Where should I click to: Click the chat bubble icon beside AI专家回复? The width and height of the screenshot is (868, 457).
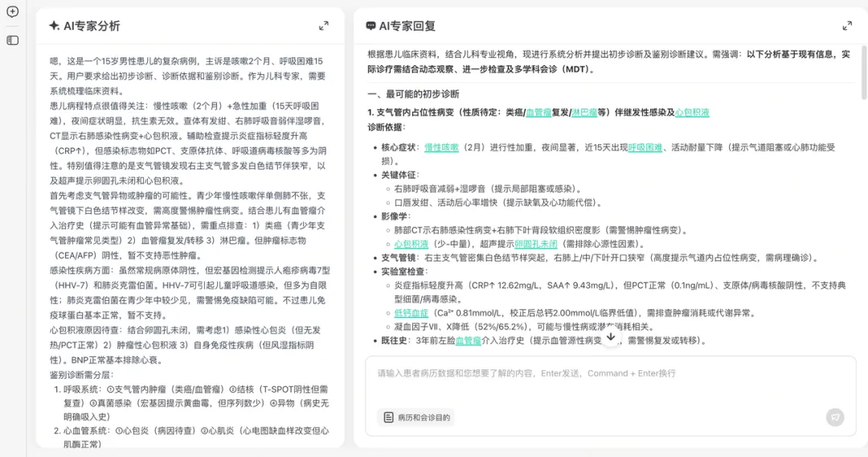(371, 26)
